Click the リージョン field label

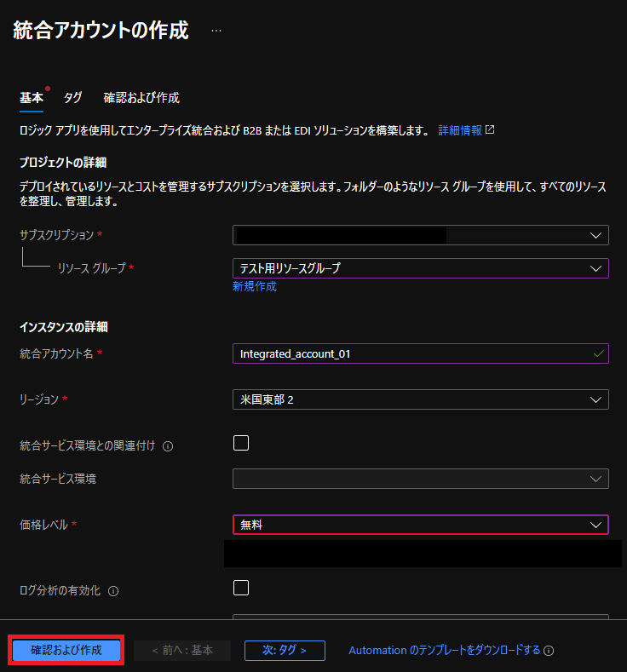[x=39, y=399]
